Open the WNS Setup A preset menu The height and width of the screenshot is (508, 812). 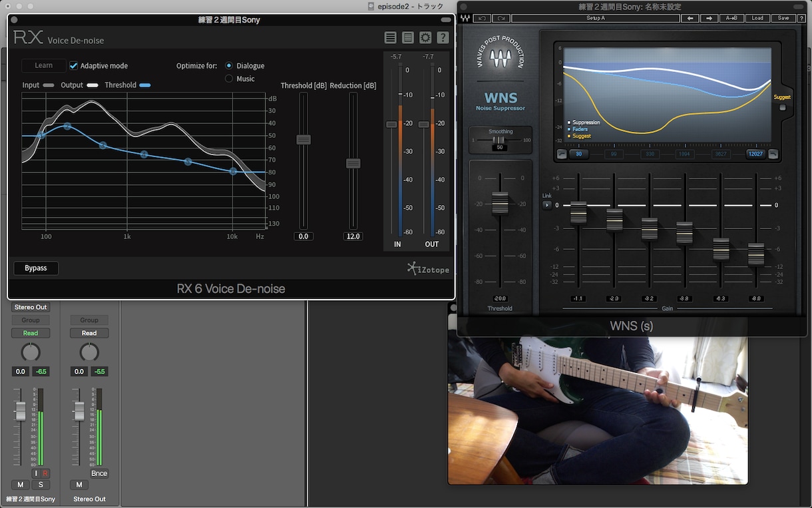pyautogui.click(x=595, y=18)
